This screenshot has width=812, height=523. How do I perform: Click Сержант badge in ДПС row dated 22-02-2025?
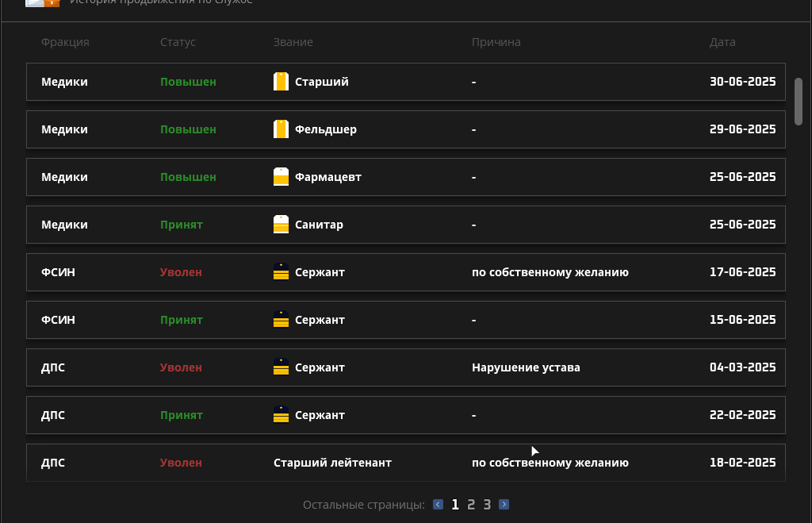(x=281, y=414)
